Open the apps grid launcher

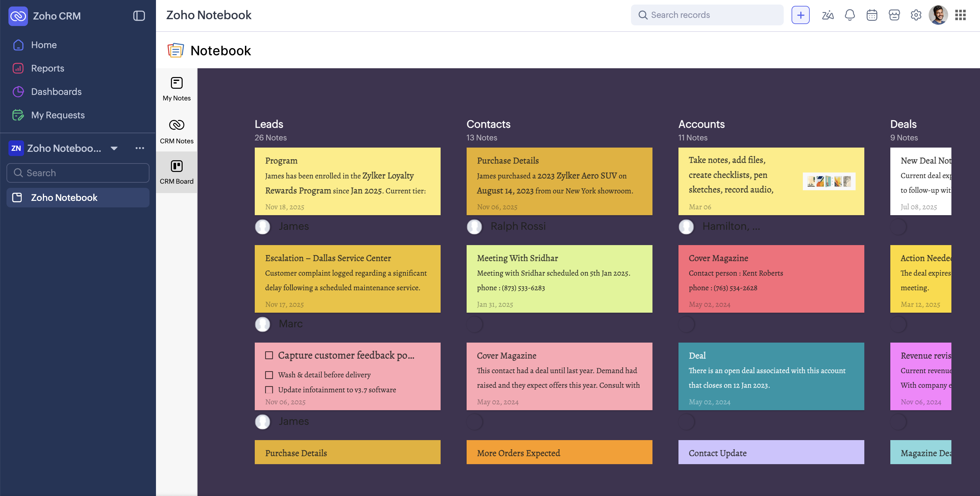coord(960,15)
